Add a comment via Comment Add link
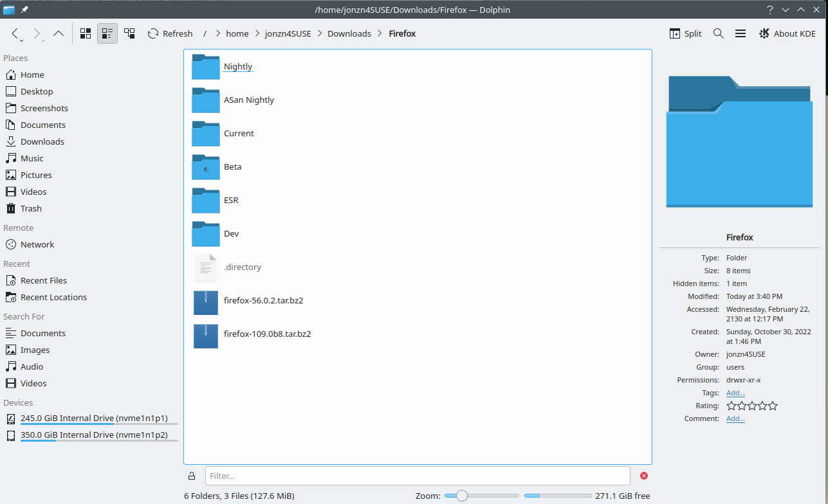 (735, 419)
